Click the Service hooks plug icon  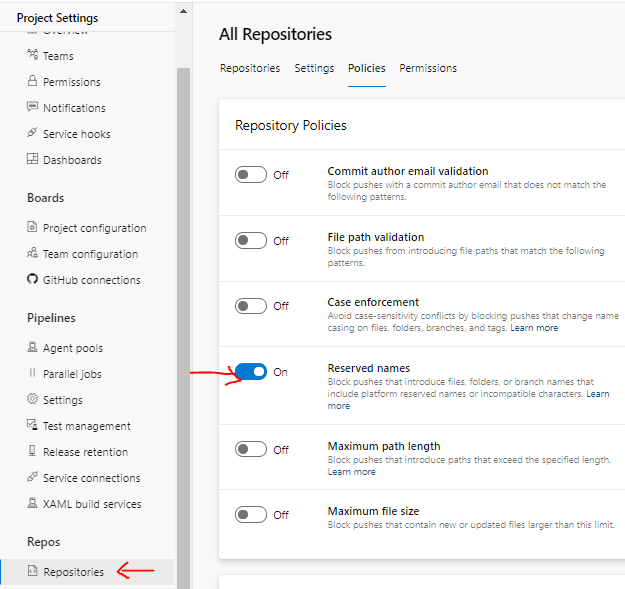click(x=32, y=133)
